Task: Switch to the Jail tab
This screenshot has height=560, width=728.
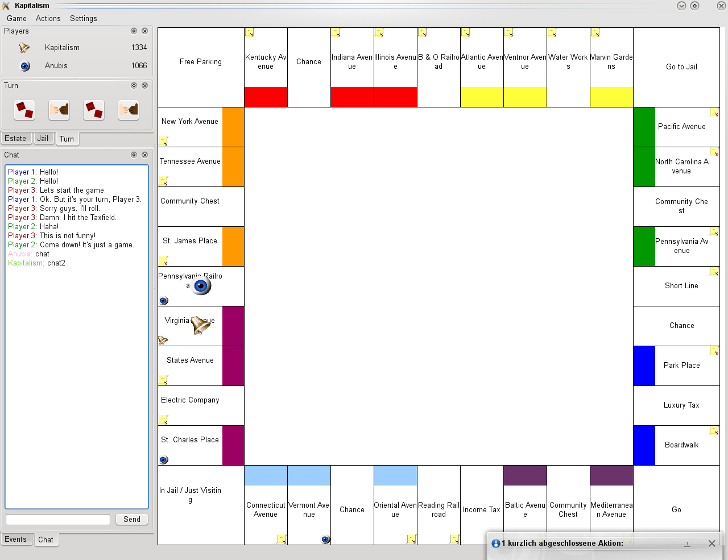Action: tap(43, 139)
